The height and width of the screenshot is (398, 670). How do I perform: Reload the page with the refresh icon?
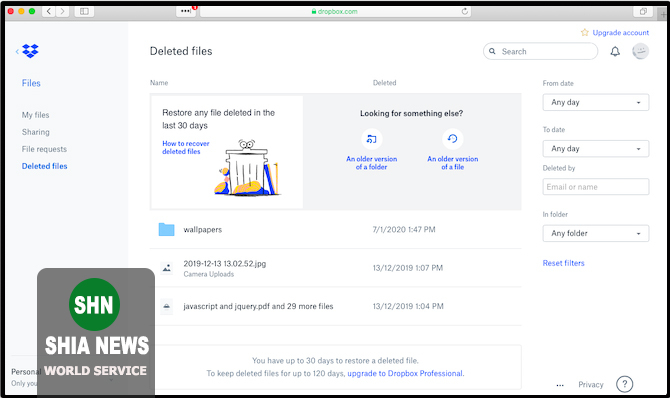click(x=465, y=11)
